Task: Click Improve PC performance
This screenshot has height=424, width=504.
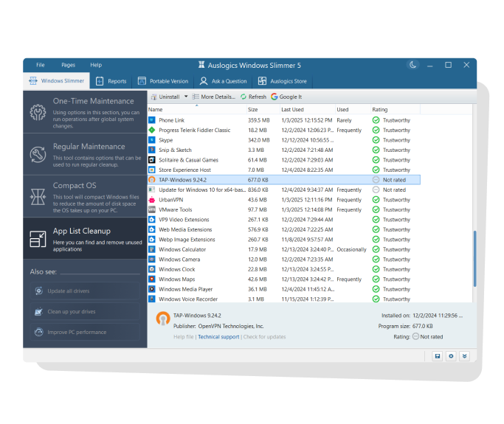Action: [x=85, y=332]
